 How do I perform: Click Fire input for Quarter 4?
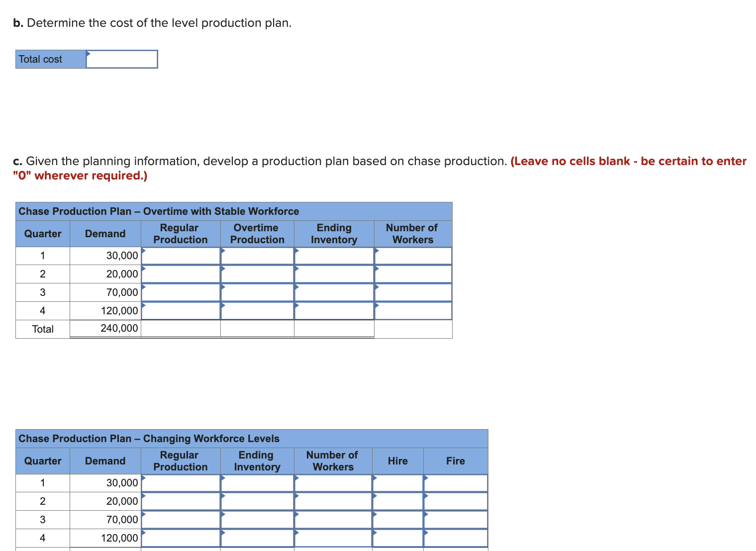pos(455,538)
